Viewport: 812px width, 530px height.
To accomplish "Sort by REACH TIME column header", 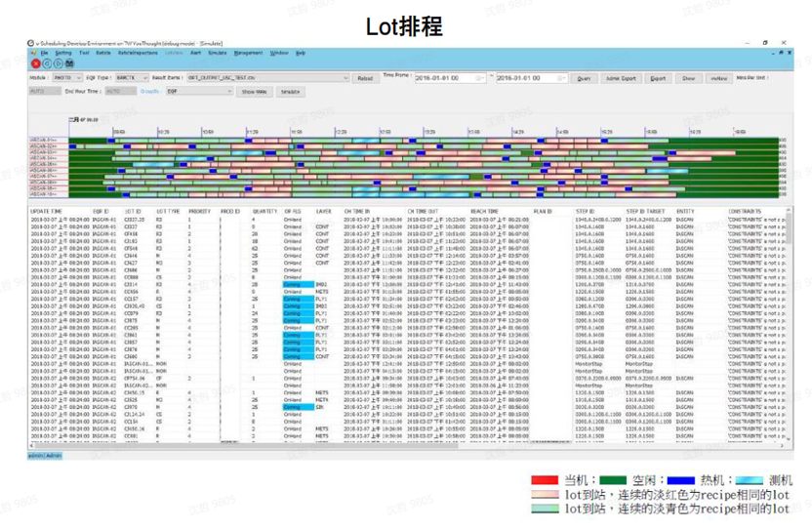I will (x=485, y=212).
